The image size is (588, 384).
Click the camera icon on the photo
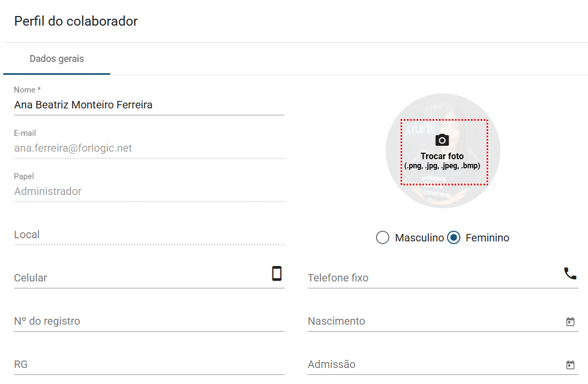coord(442,140)
